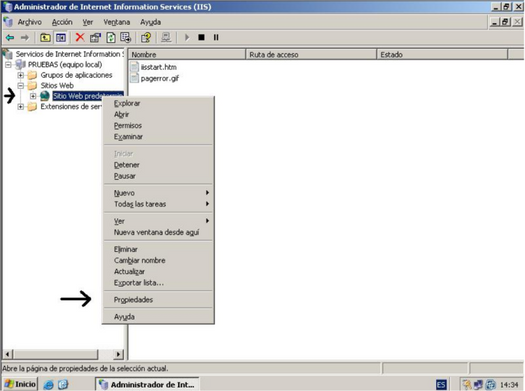Open the Ver menu in menu bar
Screen dimensions: 525x391
pos(88,22)
